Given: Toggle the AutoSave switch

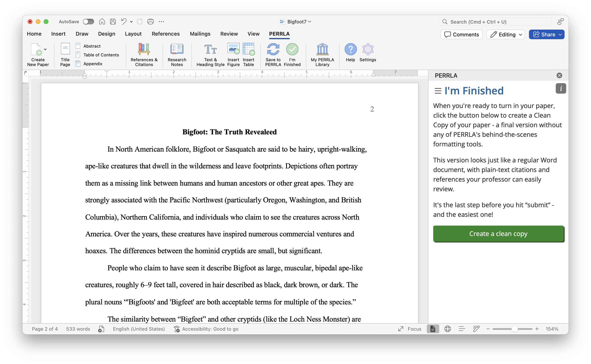Looking at the screenshot, I should pos(88,22).
